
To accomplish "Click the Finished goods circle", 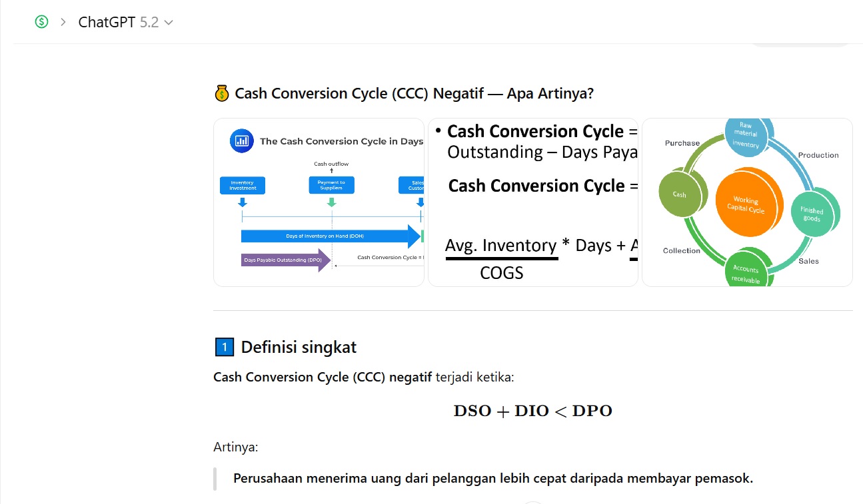I will [812, 214].
